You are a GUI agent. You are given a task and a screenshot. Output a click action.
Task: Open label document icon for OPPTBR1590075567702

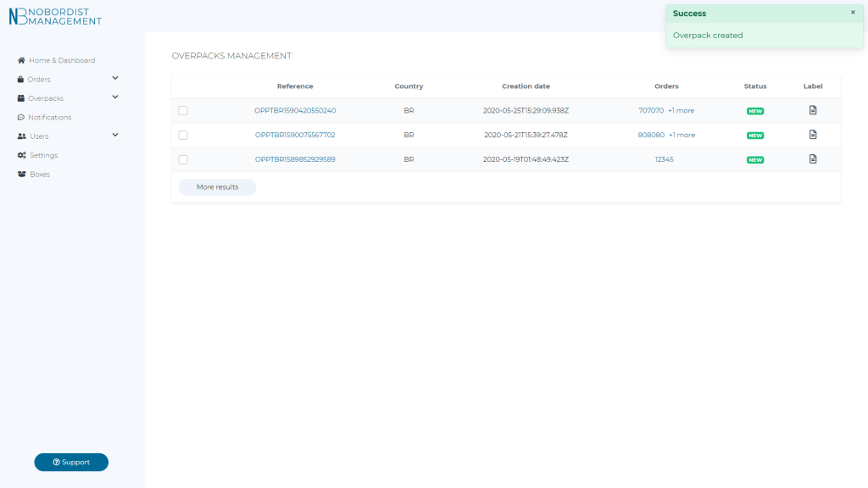click(x=813, y=135)
